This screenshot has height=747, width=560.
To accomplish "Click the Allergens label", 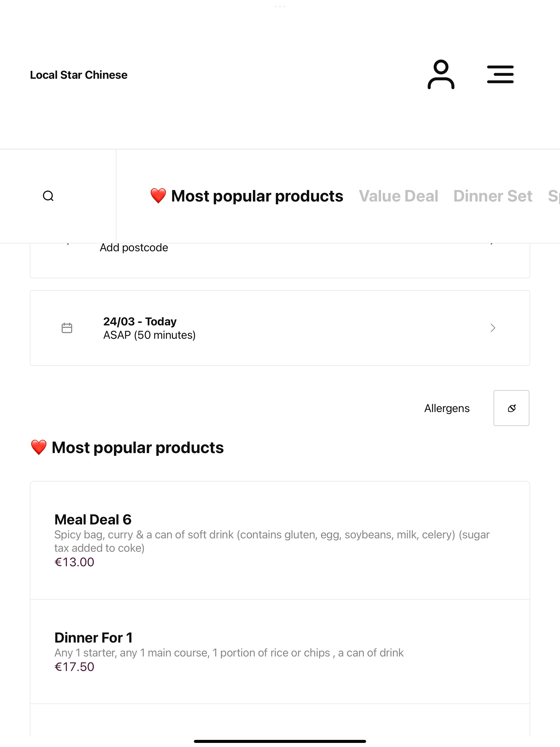I will (x=447, y=408).
